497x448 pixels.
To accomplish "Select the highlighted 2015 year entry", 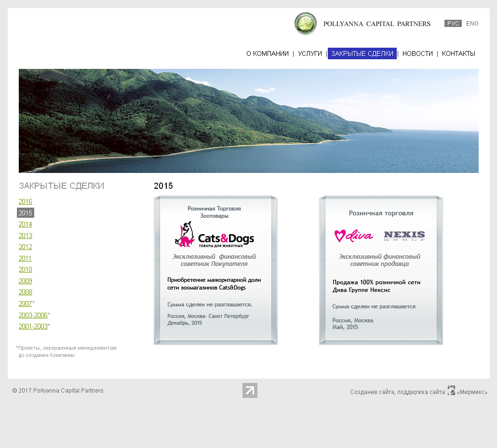I will tap(26, 213).
